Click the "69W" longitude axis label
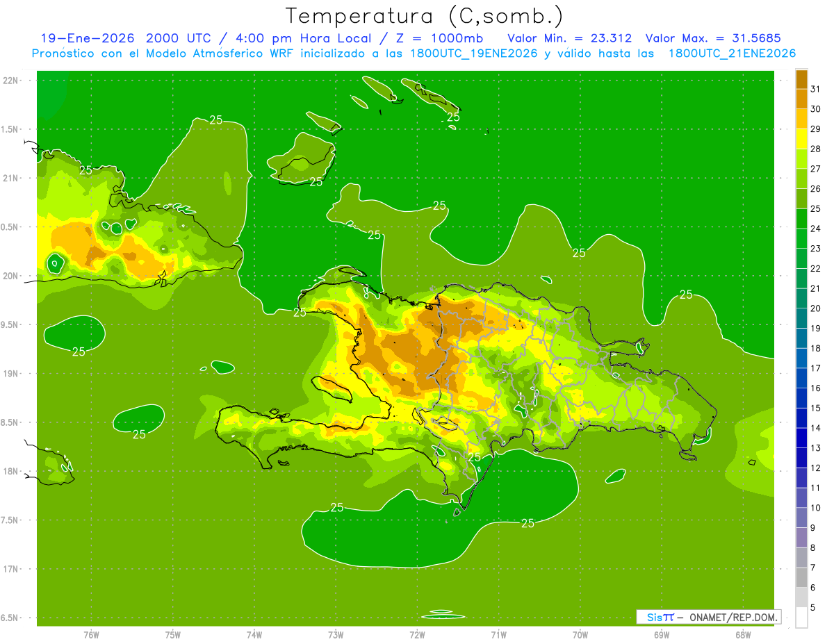The height and width of the screenshot is (644, 834). [x=662, y=636]
